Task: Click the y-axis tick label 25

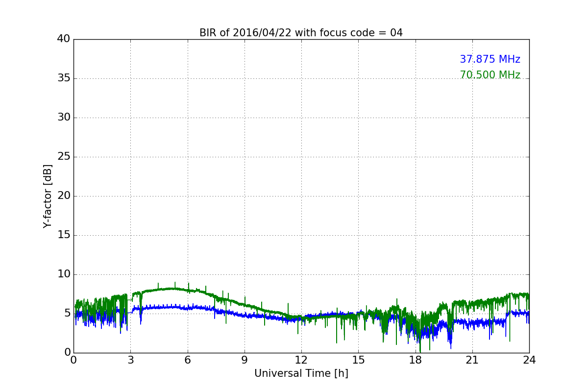Action: pyautogui.click(x=64, y=157)
